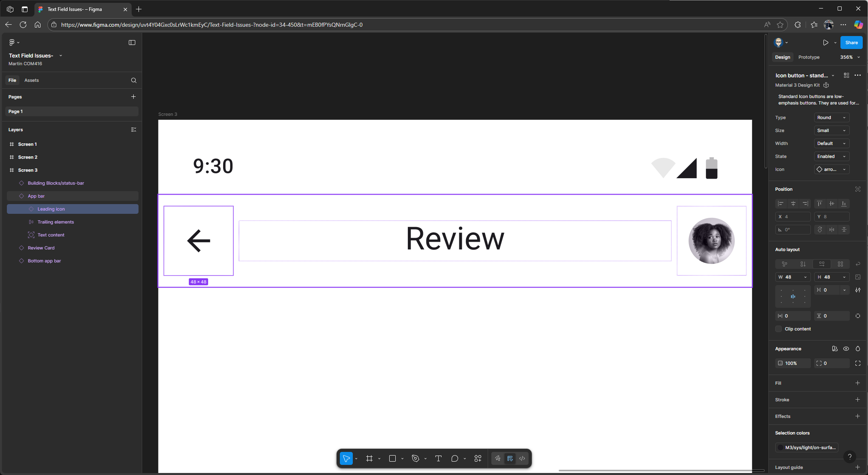Switch to the Prototype tab
The height and width of the screenshot is (475, 868).
tap(808, 57)
